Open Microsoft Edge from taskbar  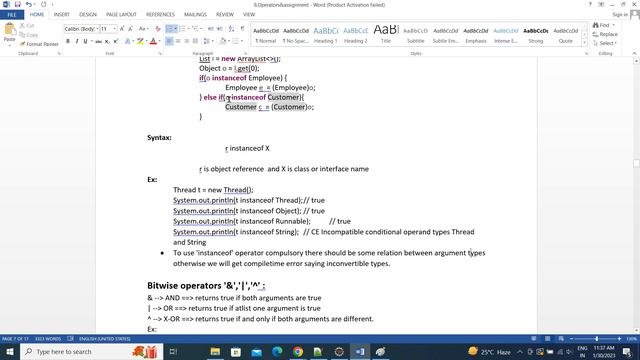click(x=277, y=351)
